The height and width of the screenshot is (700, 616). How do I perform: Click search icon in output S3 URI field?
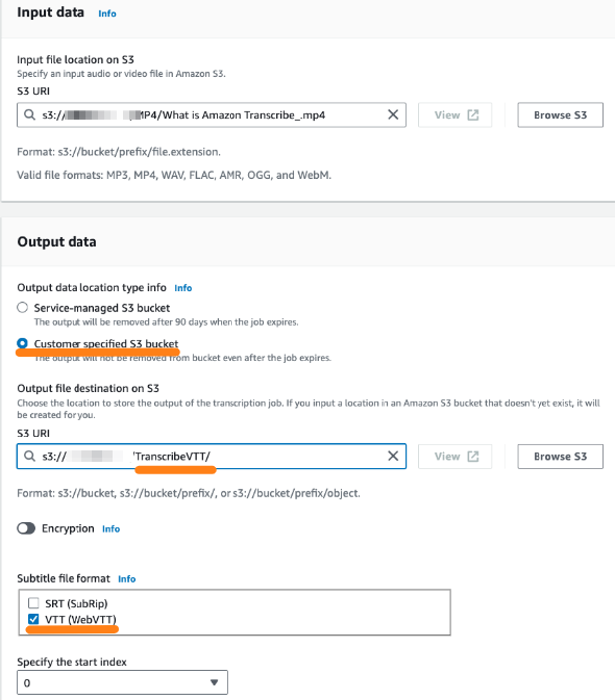point(30,456)
